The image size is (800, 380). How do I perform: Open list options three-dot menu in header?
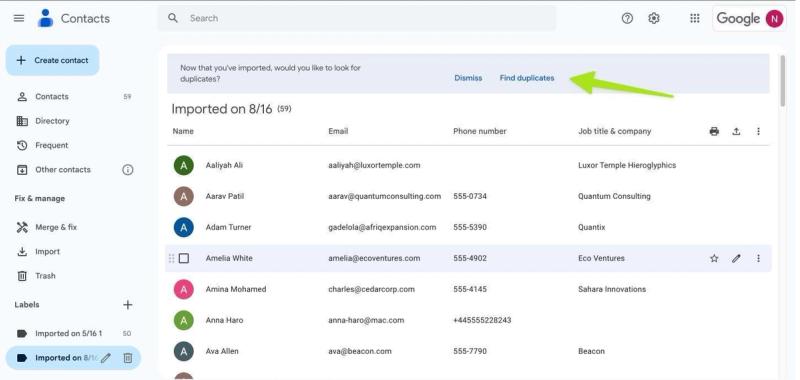758,132
